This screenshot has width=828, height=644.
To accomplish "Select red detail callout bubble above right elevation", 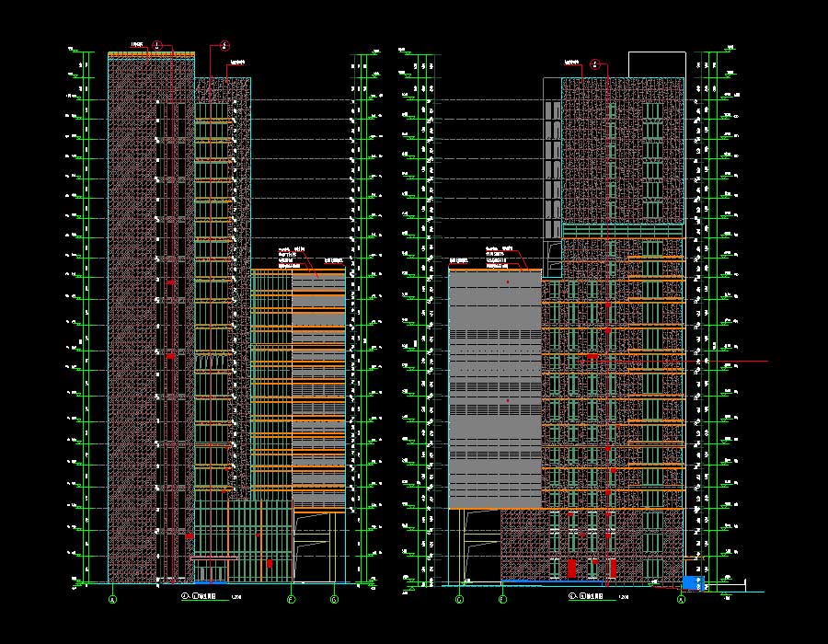I will tap(595, 64).
